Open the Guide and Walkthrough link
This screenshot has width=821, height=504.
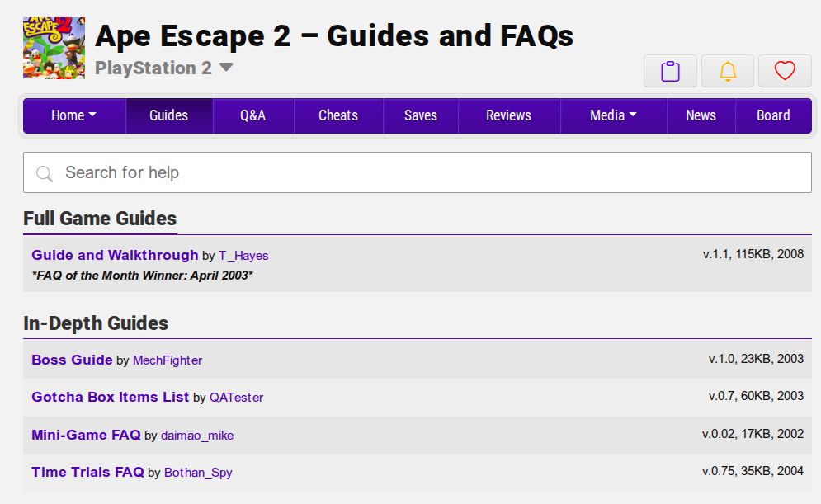115,256
